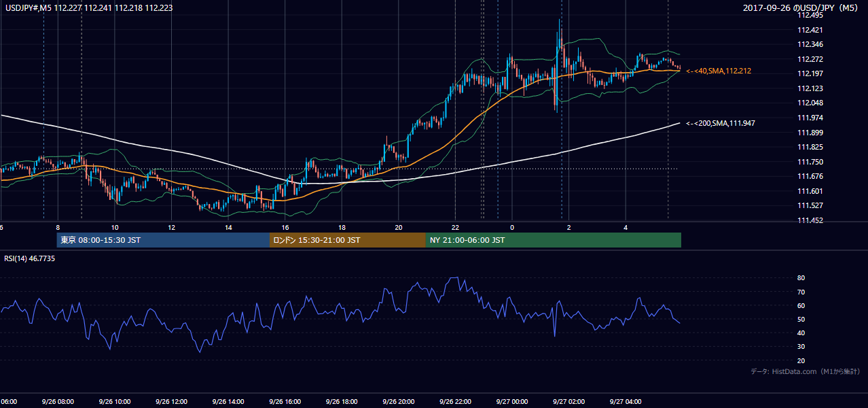
Task: Click the 9/26 08:00 timestamp
Action: tap(57, 401)
